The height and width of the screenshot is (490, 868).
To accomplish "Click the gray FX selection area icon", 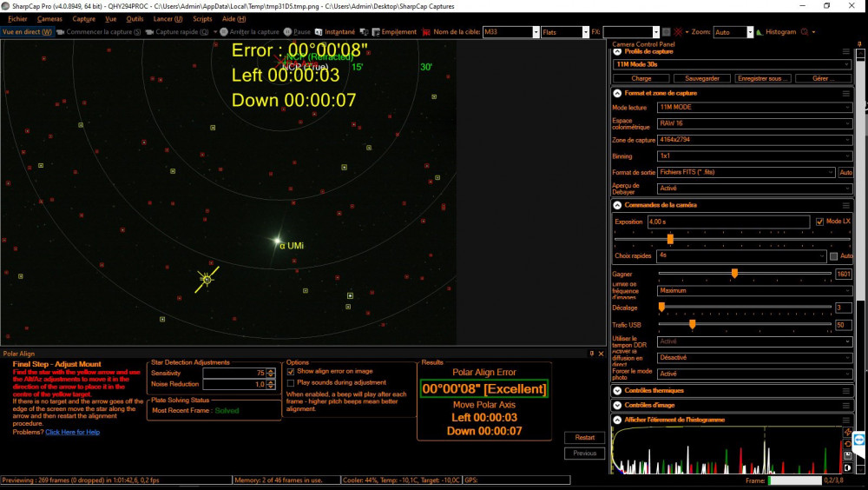I will 667,32.
